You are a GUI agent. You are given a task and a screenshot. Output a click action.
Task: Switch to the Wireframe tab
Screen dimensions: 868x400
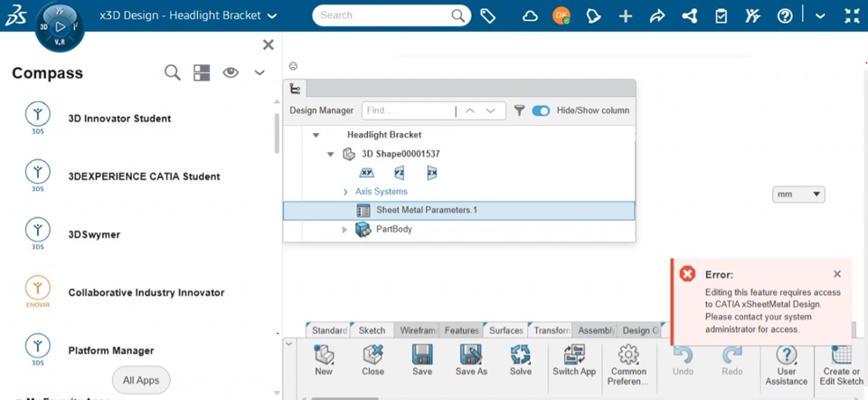click(x=416, y=330)
